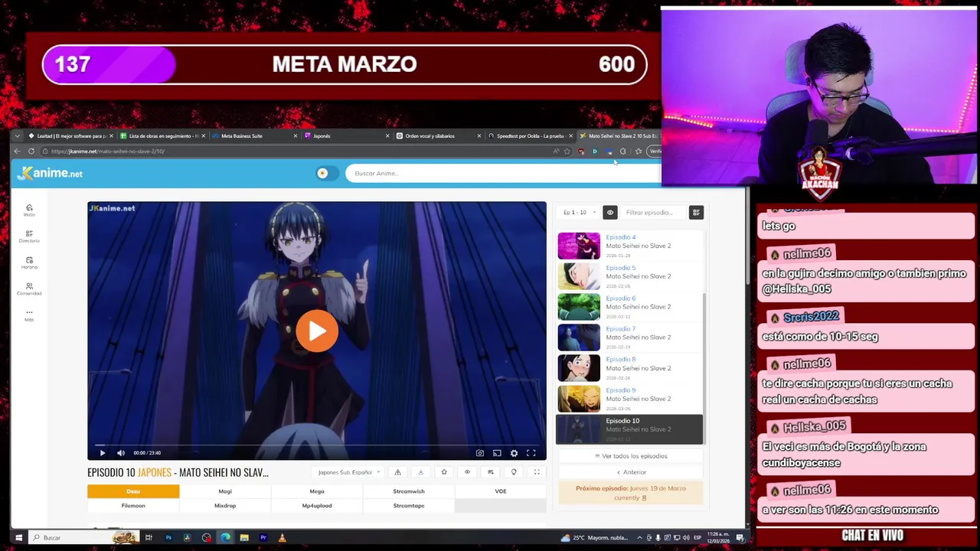Select the Streamtape server tab
980x551 pixels.
pos(409,506)
